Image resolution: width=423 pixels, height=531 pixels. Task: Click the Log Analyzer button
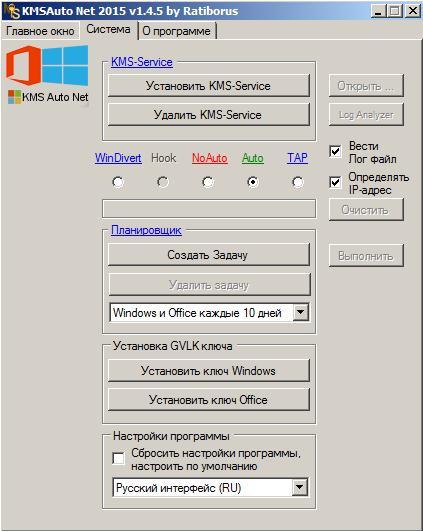tap(366, 114)
